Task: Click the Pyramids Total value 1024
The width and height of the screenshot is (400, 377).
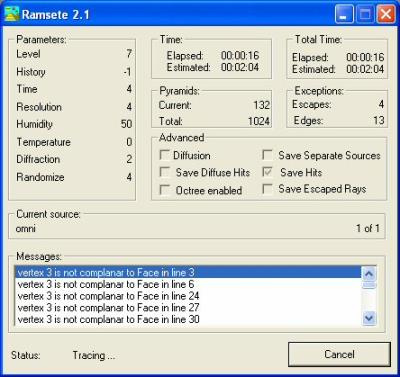Action: click(x=259, y=121)
